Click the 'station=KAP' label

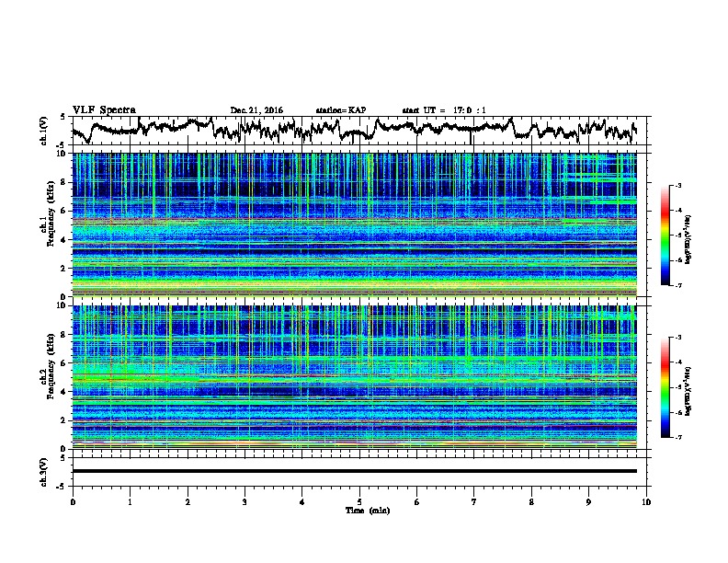point(341,110)
